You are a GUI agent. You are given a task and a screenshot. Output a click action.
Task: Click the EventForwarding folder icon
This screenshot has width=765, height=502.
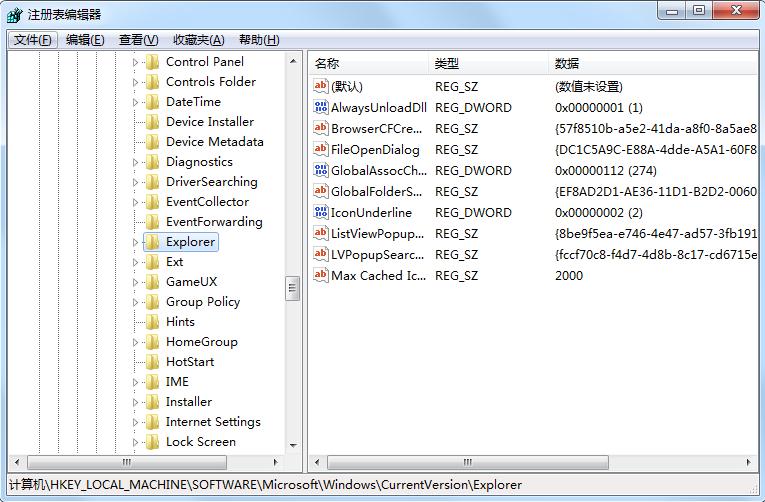point(153,222)
